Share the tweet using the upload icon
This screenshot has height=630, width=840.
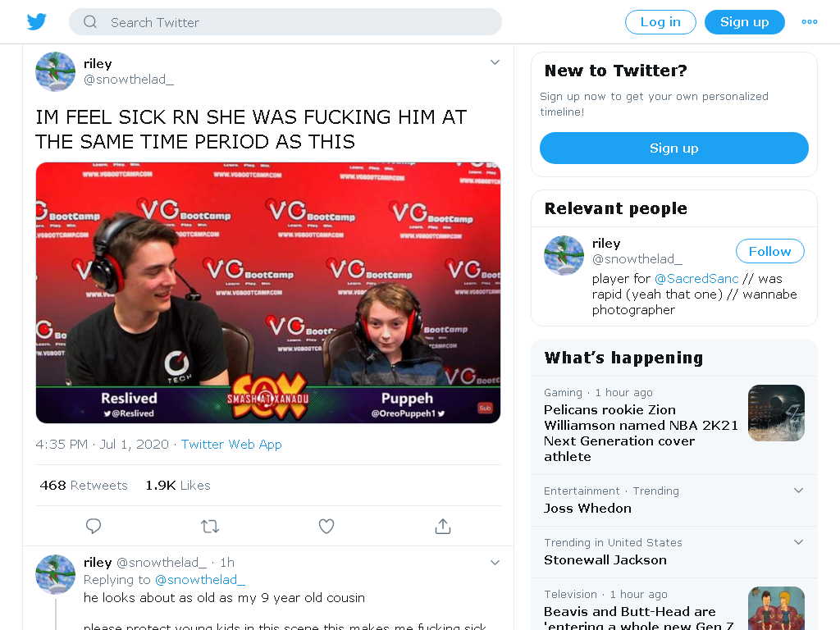click(442, 526)
